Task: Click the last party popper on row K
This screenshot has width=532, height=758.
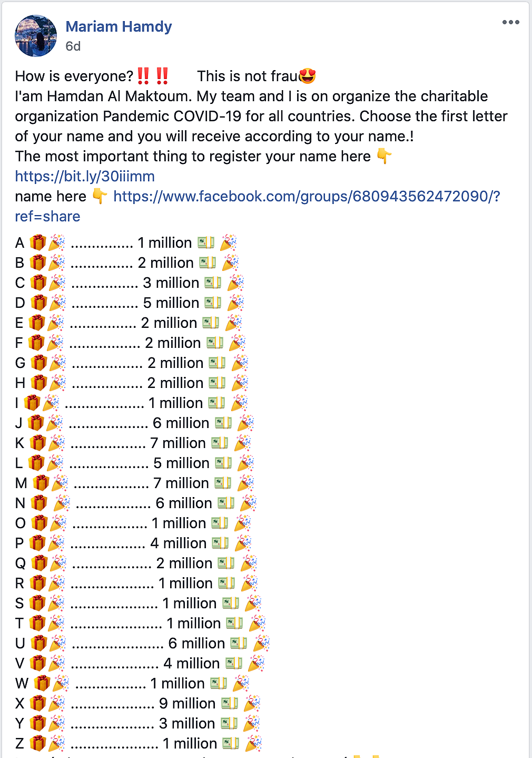Action: pyautogui.click(x=243, y=443)
